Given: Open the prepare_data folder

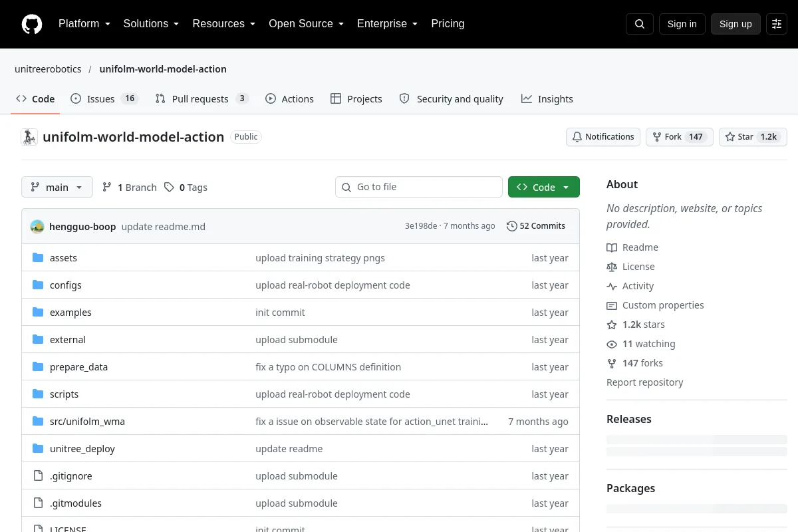Looking at the screenshot, I should coord(78,367).
